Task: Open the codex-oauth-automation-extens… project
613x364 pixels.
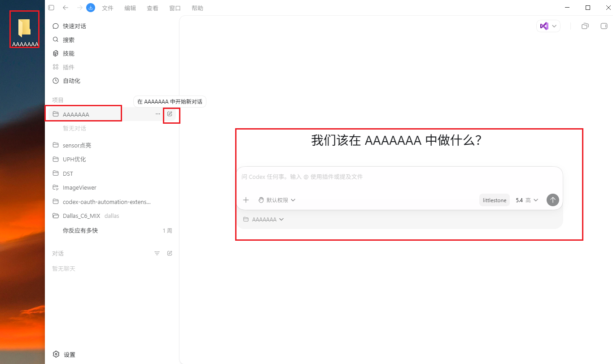Action: point(112,202)
